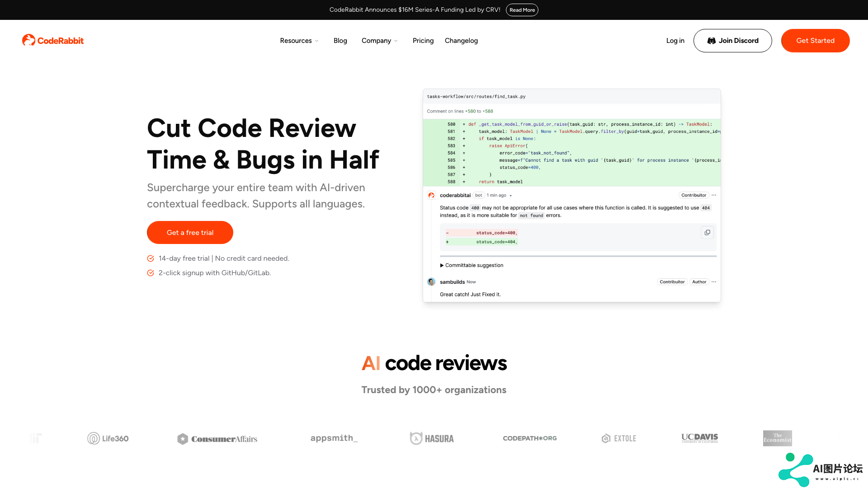This screenshot has height=488, width=868.
Task: Click the CODEPATH.ORG logo
Action: tap(530, 438)
